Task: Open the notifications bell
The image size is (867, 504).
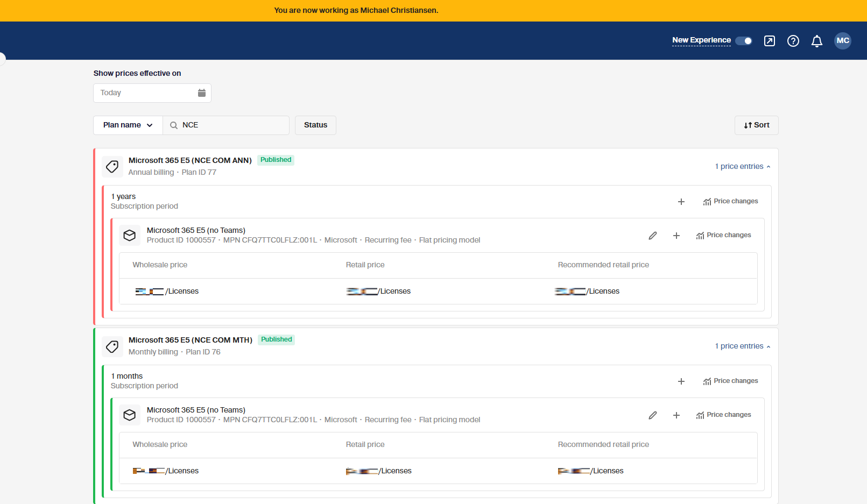Action: tap(817, 41)
